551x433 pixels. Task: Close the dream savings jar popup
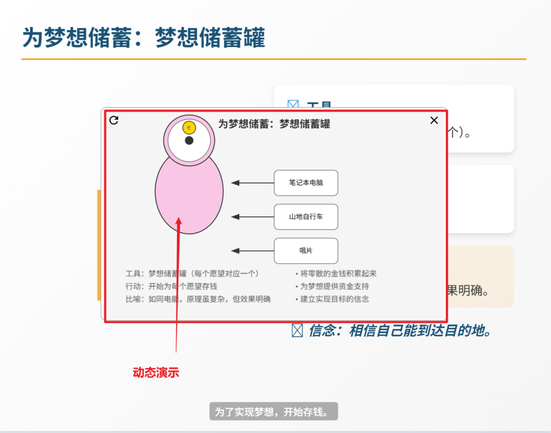coord(434,120)
